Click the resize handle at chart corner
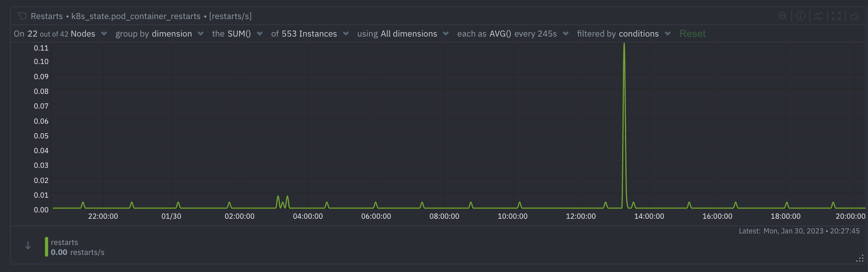This screenshot has height=272, width=868. click(x=860, y=259)
